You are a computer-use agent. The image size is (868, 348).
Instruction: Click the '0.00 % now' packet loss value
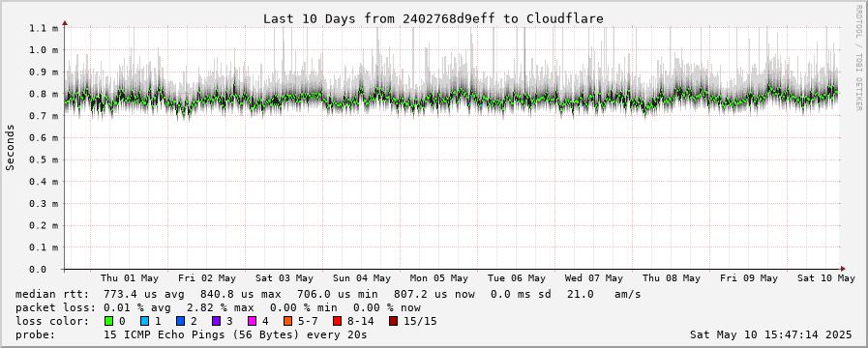387,307
